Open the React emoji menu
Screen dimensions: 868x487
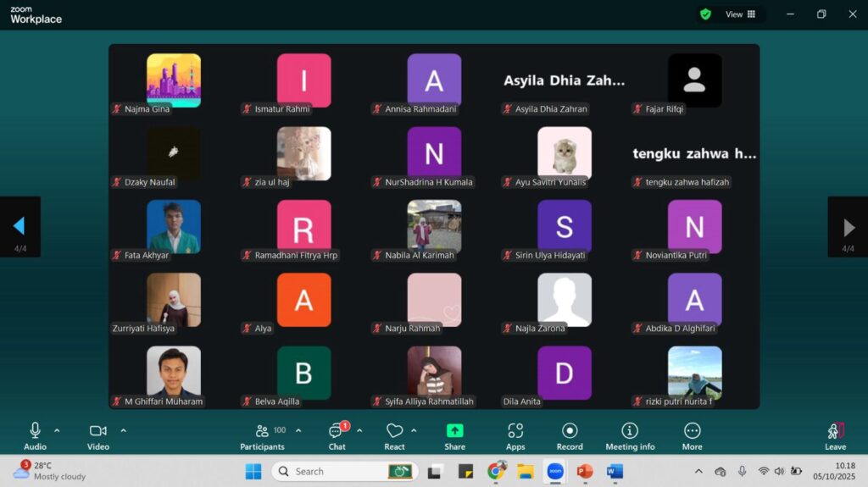point(394,432)
